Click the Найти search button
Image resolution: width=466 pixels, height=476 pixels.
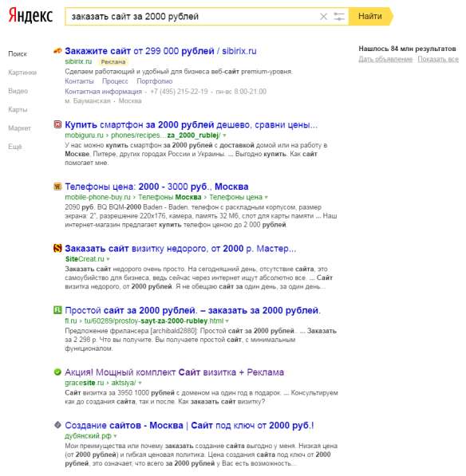coord(370,17)
